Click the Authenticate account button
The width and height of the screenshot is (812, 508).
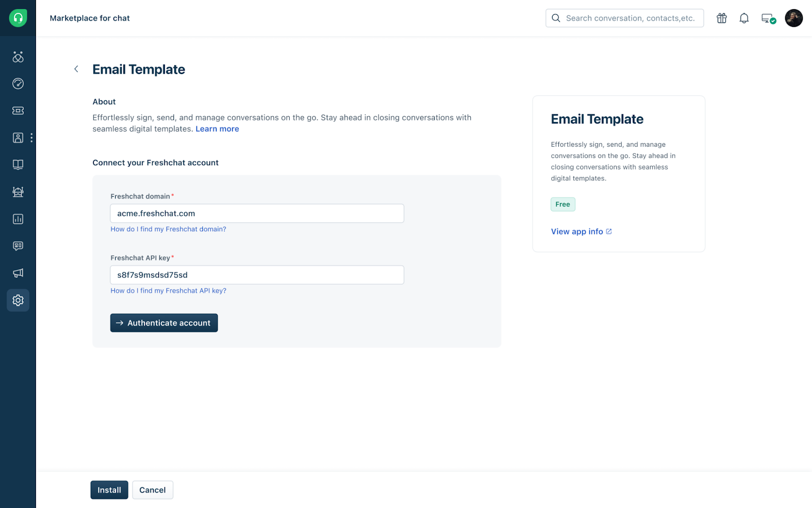coord(164,323)
